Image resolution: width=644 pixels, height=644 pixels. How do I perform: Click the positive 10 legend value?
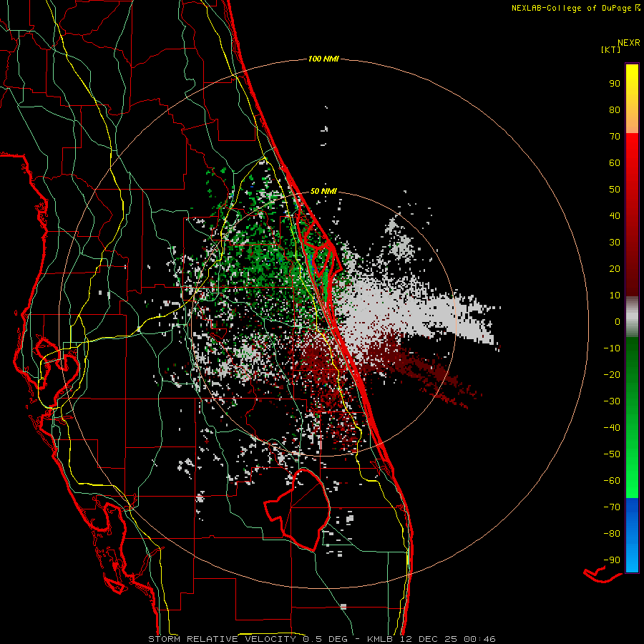615,296
